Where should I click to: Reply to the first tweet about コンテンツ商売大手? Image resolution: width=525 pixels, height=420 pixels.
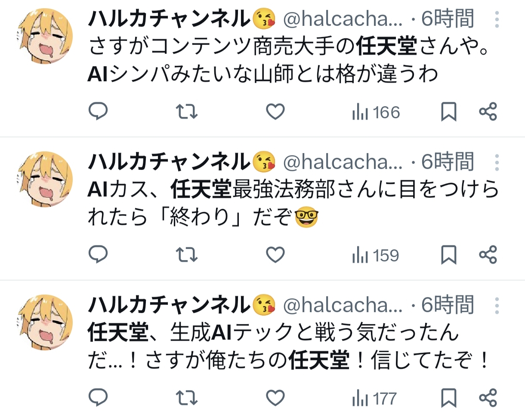[x=98, y=112]
